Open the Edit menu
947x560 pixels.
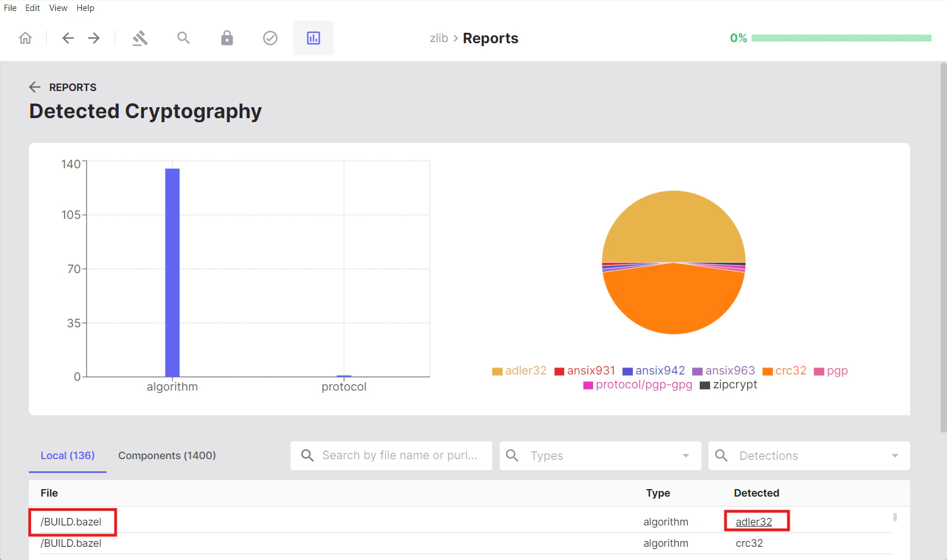(33, 8)
